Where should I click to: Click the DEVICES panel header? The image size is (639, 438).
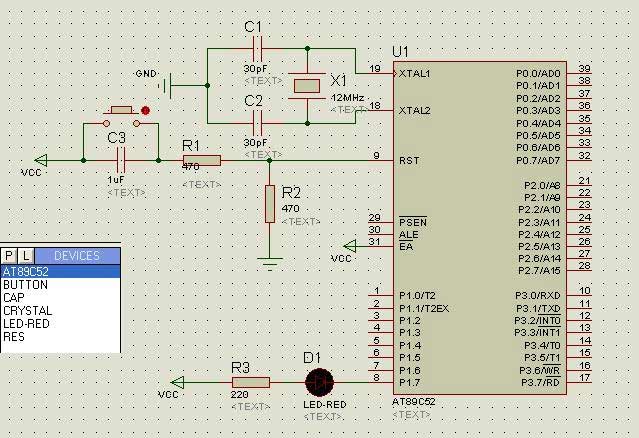point(77,256)
